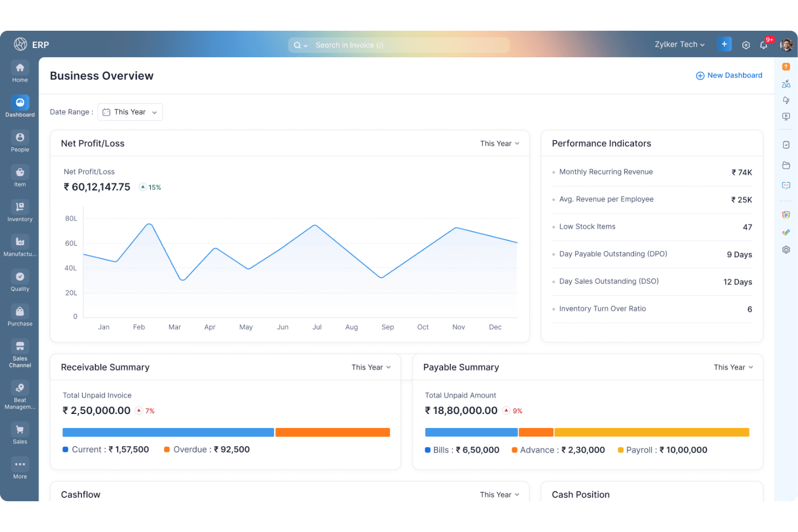Change Net Profit/Loss period dropdown
The width and height of the screenshot is (798, 532).
tap(499, 143)
